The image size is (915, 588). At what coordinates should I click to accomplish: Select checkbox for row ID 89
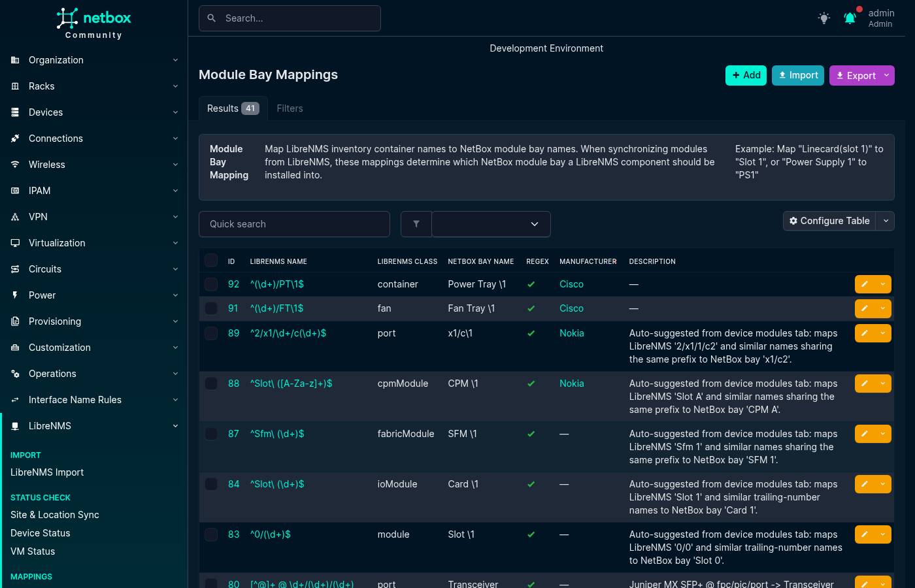[211, 333]
